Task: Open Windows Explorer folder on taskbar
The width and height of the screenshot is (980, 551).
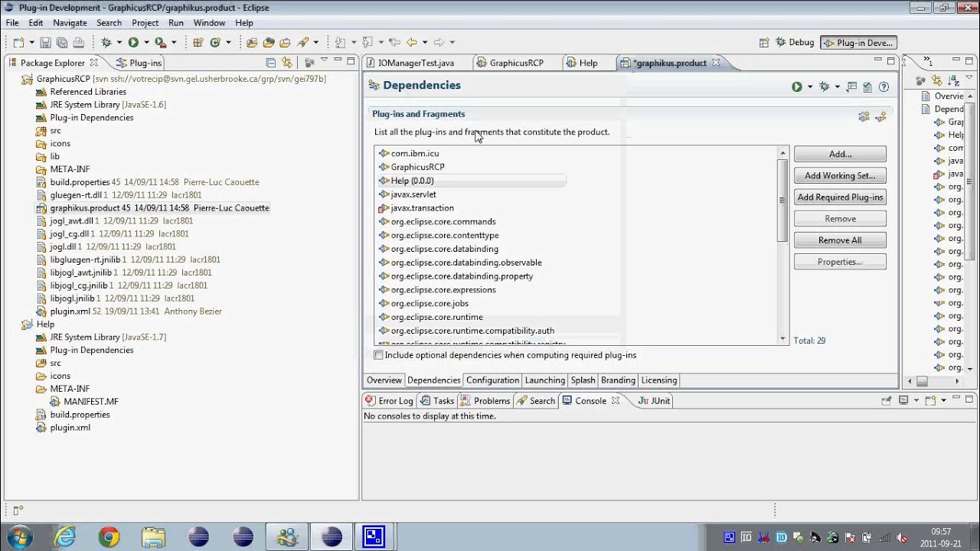Action: (153, 536)
